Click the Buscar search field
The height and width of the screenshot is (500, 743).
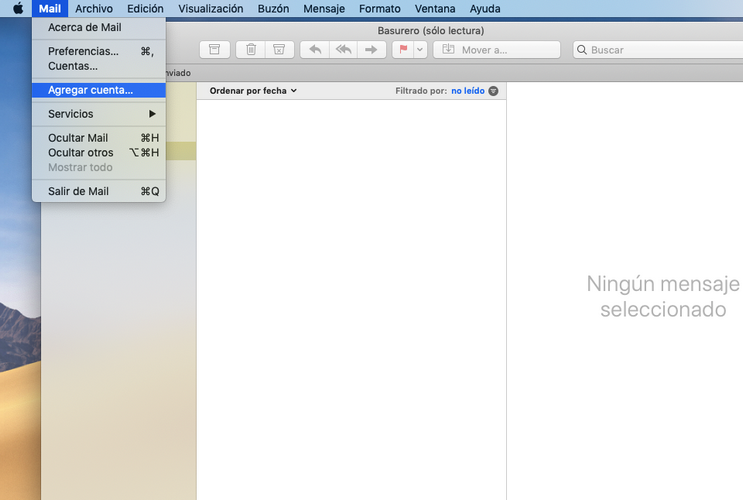(x=659, y=49)
